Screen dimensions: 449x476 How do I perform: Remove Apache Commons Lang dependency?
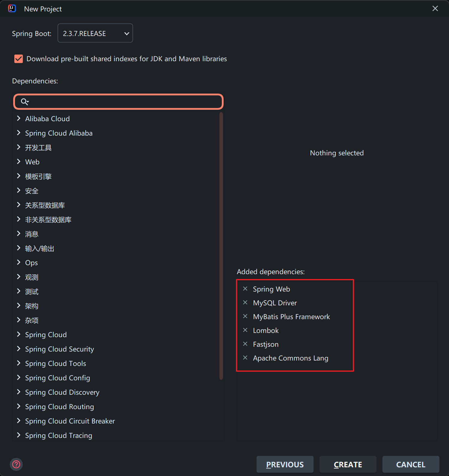point(245,358)
